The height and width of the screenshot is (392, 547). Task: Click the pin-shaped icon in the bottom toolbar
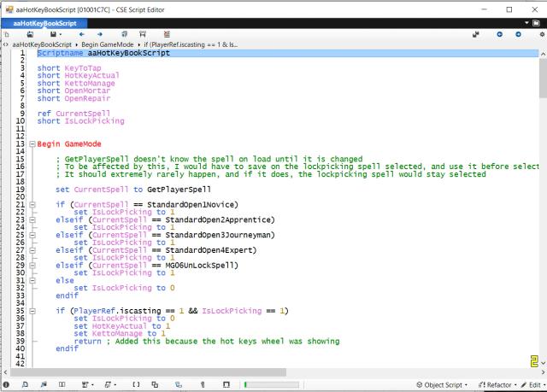(203, 384)
